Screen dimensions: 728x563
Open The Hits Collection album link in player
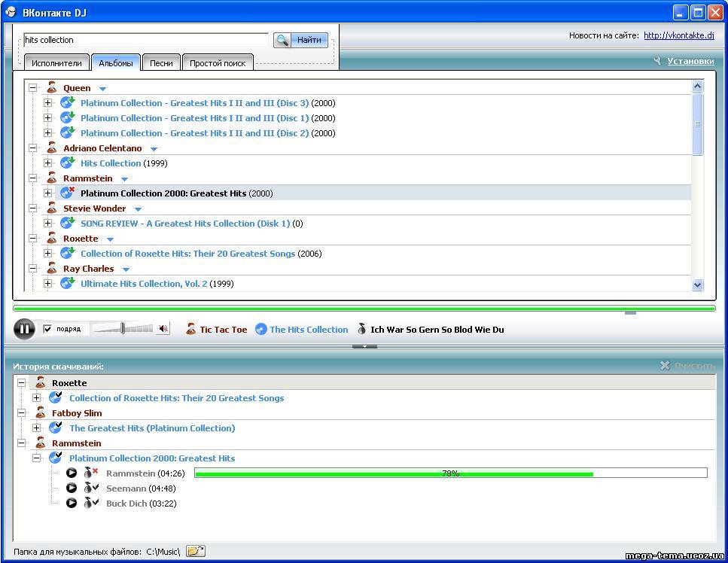[309, 329]
